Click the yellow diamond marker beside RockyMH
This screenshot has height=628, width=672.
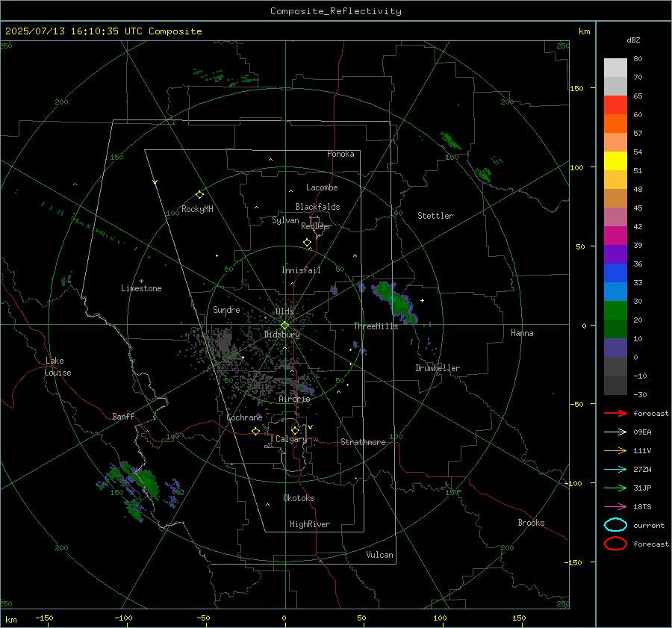point(199,195)
